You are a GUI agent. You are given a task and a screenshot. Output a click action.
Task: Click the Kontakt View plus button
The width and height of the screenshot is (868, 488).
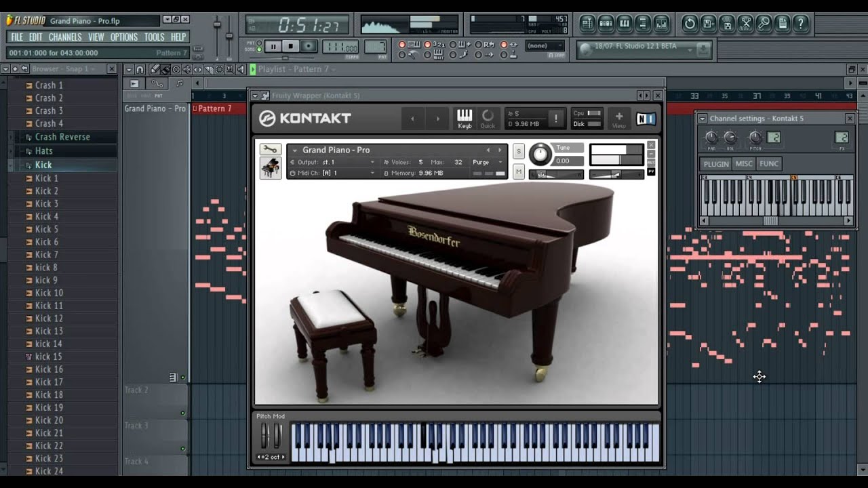(618, 118)
